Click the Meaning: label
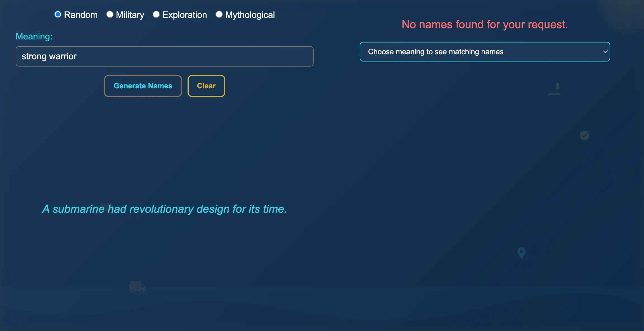The width and height of the screenshot is (644, 331). point(34,36)
